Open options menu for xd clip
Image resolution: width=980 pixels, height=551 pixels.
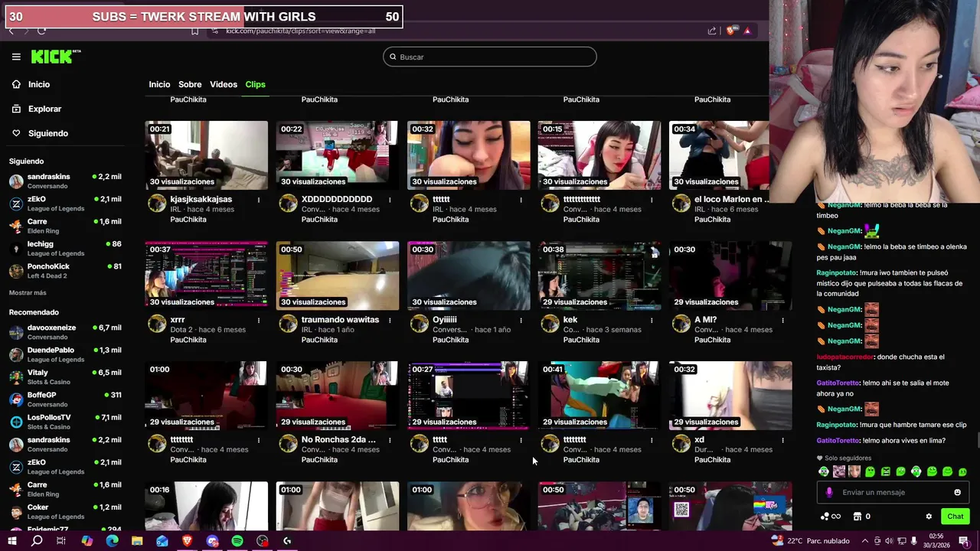tap(782, 440)
